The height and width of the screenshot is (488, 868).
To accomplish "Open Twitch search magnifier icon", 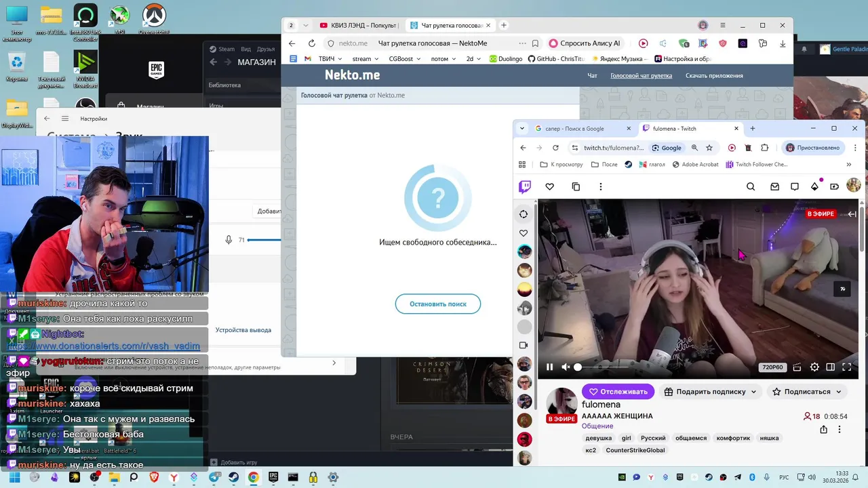I will (x=751, y=186).
